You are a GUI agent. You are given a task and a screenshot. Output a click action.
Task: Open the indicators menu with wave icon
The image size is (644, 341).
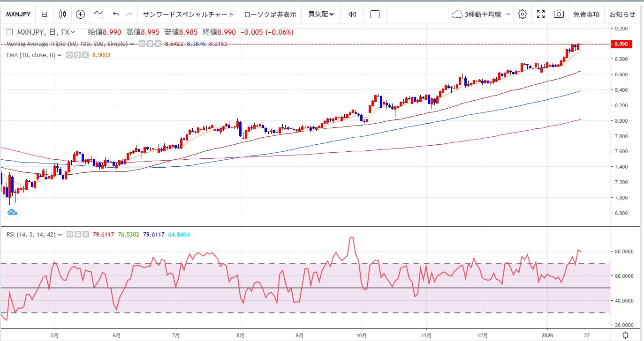pyautogui.click(x=98, y=14)
